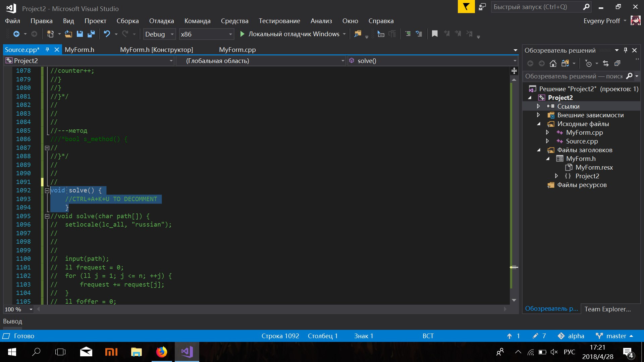Click the vertical scrollbar down arrow in the editor
This screenshot has height=362, width=644.
514,300
